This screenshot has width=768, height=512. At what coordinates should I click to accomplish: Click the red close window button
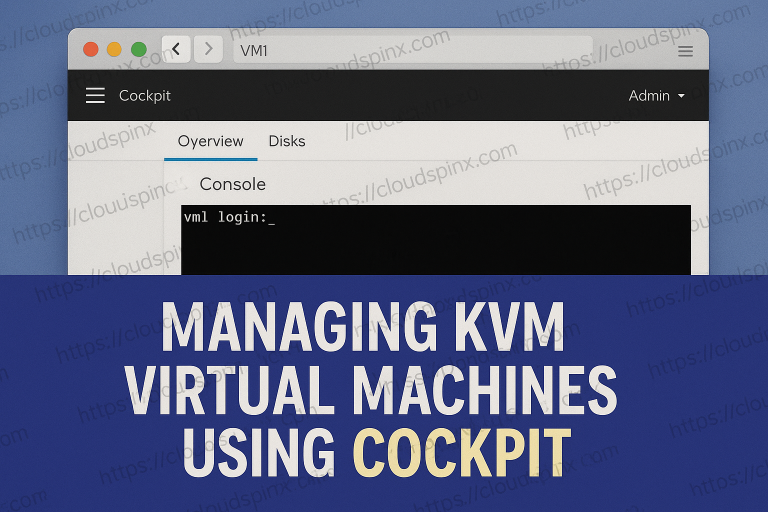tap(91, 49)
